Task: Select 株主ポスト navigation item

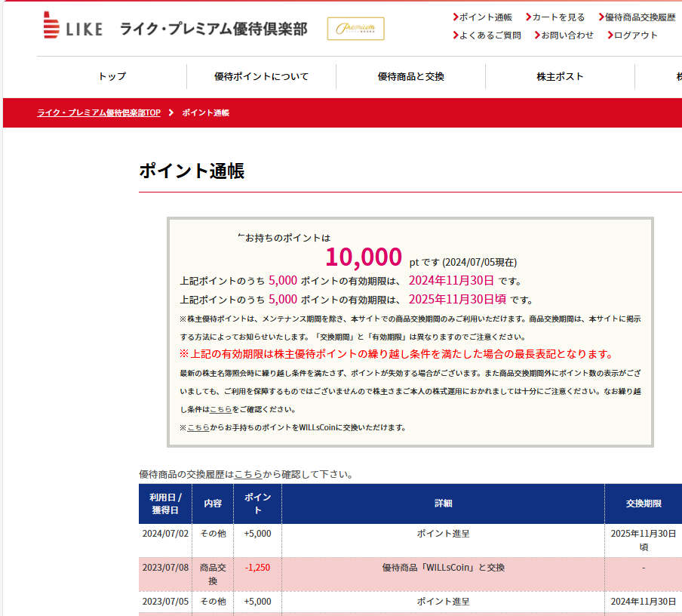Action: 560,76
